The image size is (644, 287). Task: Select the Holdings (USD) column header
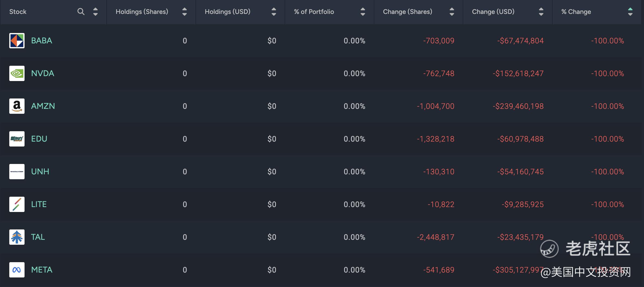(227, 12)
